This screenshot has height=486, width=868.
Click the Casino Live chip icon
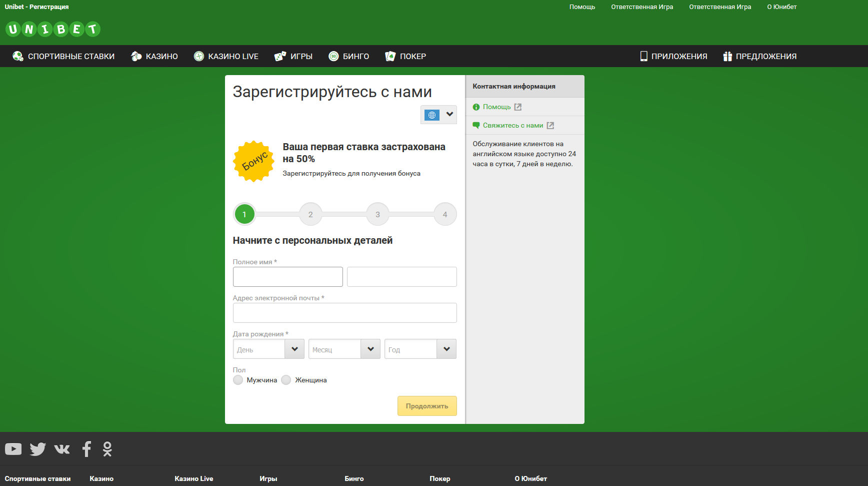pyautogui.click(x=199, y=56)
